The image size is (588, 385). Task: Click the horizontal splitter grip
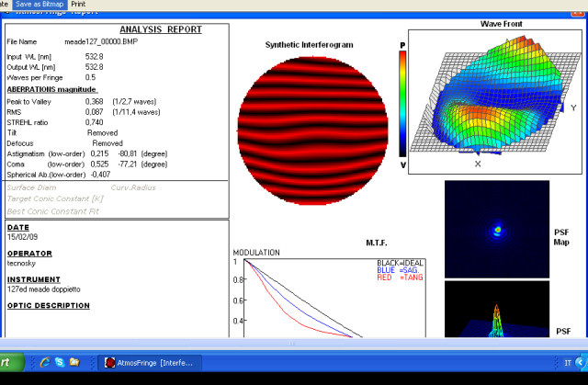292,343
